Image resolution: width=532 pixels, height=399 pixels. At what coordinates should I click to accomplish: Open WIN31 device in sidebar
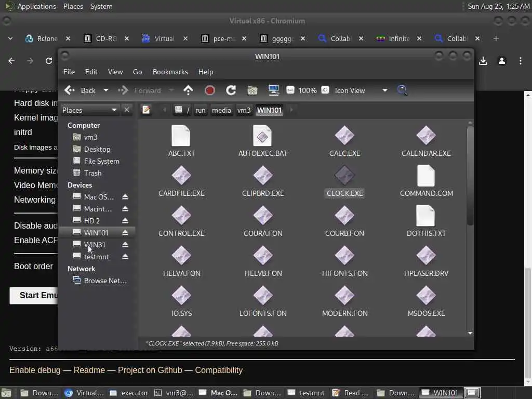point(95,245)
